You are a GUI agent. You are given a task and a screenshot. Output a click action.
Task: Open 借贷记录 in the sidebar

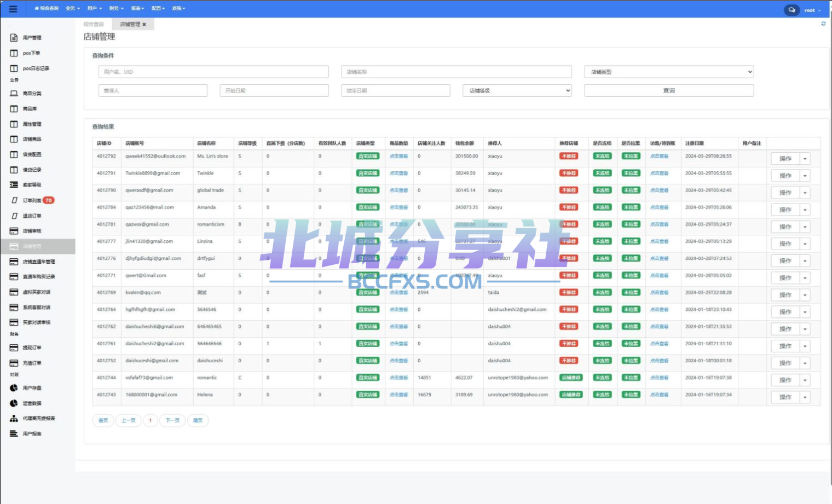[32, 170]
